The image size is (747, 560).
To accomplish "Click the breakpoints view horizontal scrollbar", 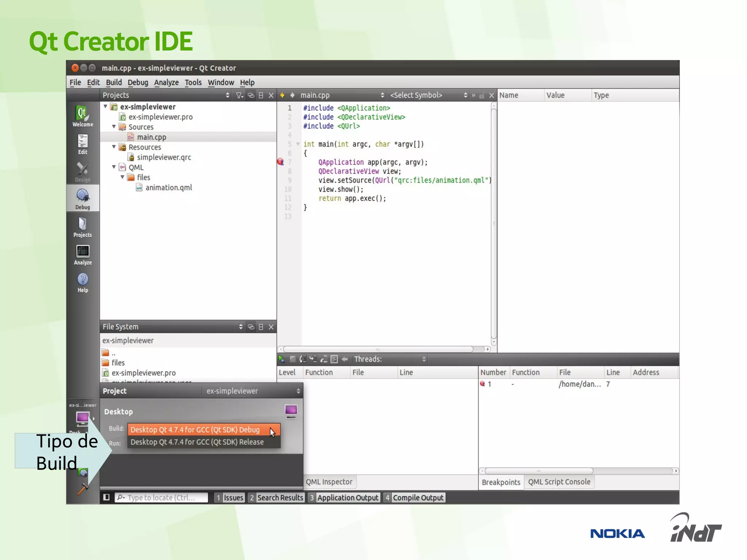I will point(539,471).
